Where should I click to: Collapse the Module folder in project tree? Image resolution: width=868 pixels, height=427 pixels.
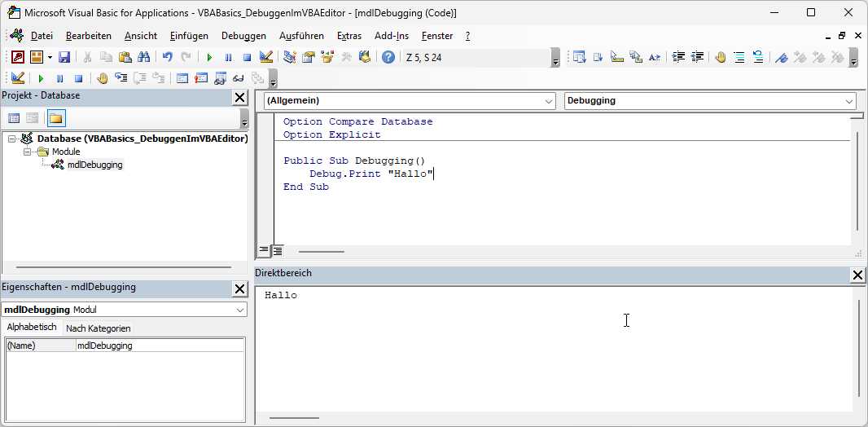27,152
